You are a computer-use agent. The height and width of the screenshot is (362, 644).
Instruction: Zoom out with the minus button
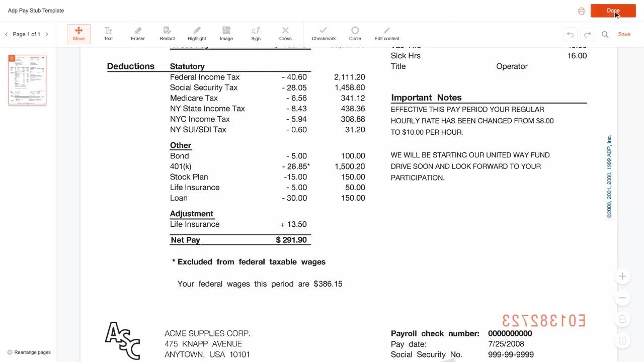tap(622, 298)
